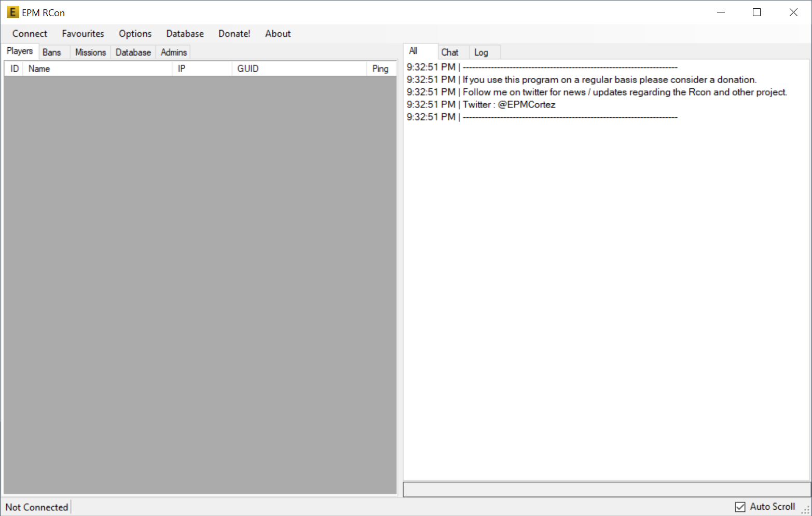812x516 pixels.
Task: Open the Options menu
Action: tap(135, 34)
